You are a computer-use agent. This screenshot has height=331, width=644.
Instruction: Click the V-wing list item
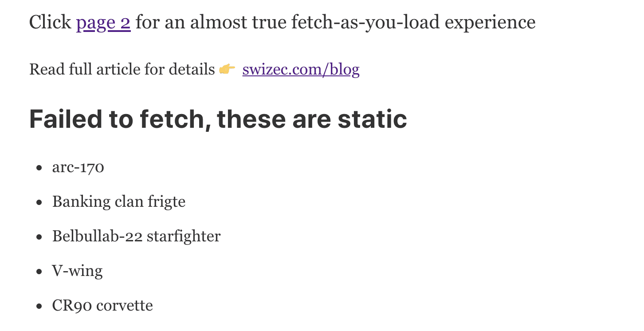(77, 271)
